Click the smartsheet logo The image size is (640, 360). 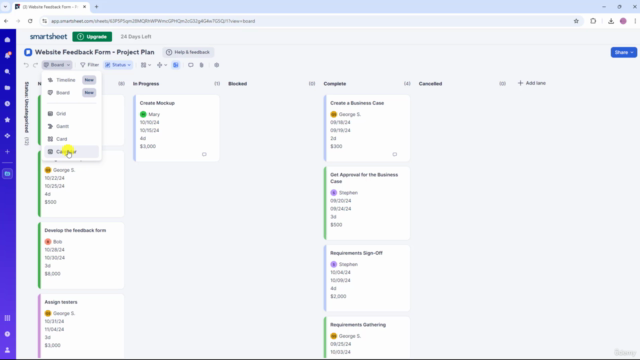coord(48,36)
